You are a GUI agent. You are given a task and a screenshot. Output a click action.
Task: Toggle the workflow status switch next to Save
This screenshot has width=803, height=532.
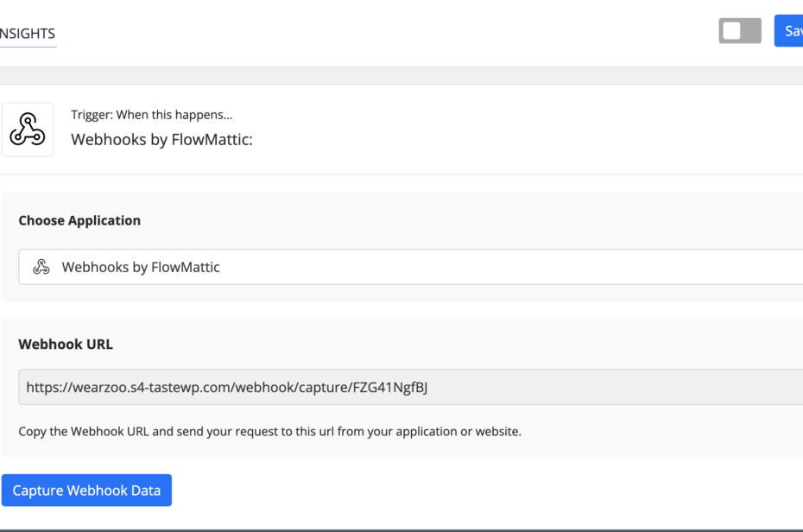click(740, 31)
